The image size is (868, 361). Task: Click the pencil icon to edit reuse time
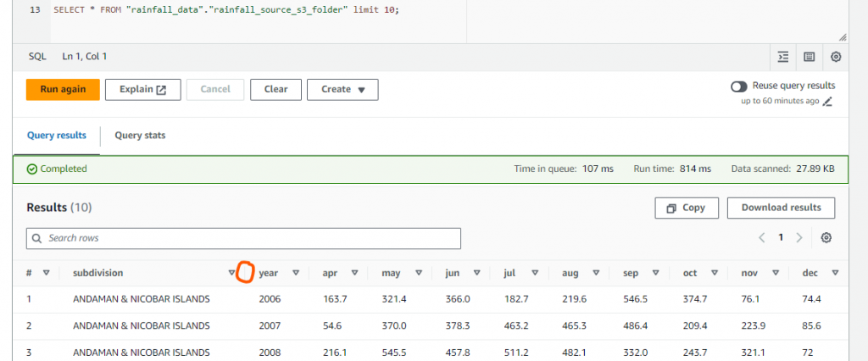click(828, 102)
